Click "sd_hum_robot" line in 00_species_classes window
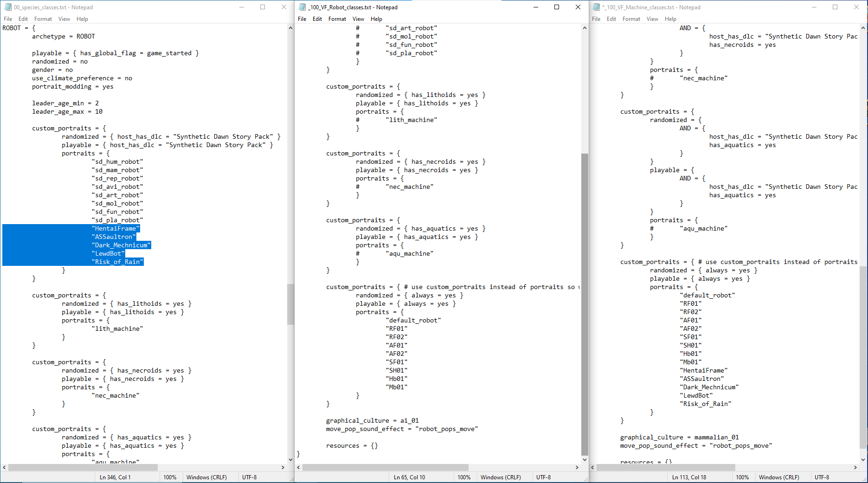 (x=117, y=161)
